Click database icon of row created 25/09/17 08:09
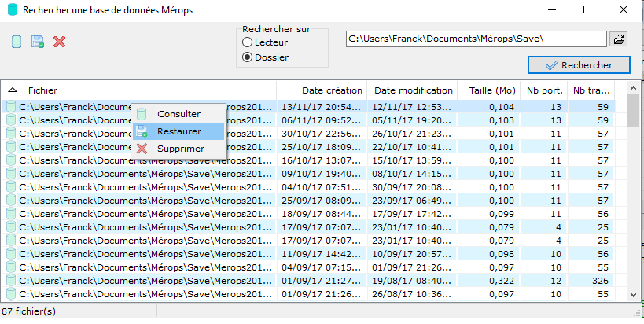 pos(11,201)
